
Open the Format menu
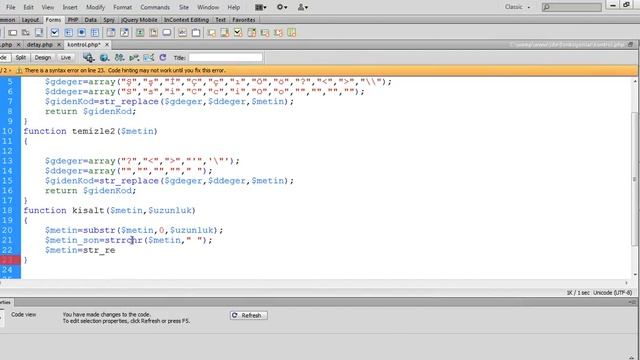click(x=122, y=7)
